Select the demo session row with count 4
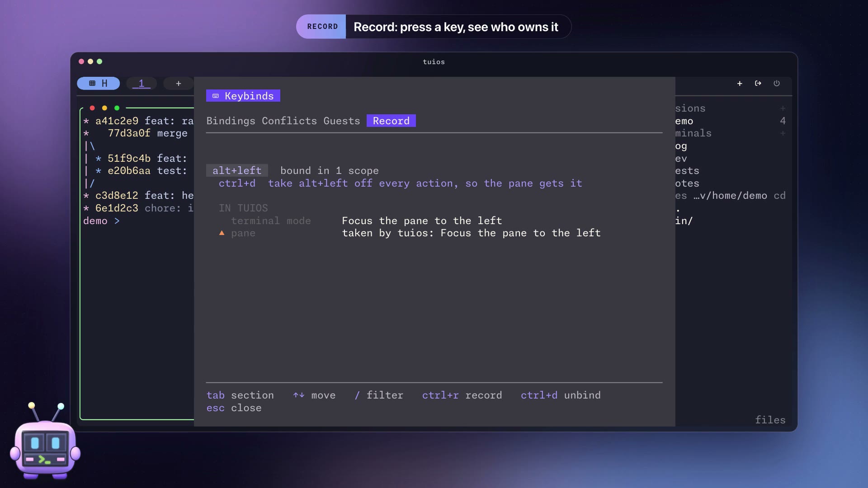 [731, 121]
